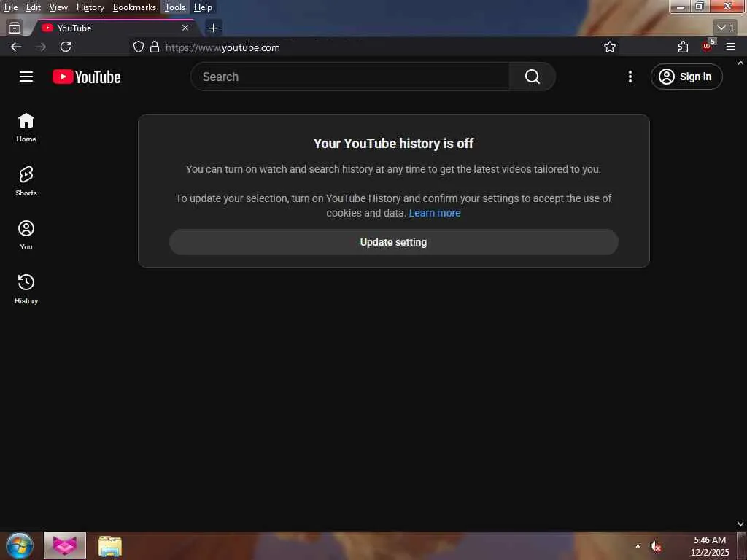Follow the Learn more link
The image size is (747, 560).
pos(435,213)
